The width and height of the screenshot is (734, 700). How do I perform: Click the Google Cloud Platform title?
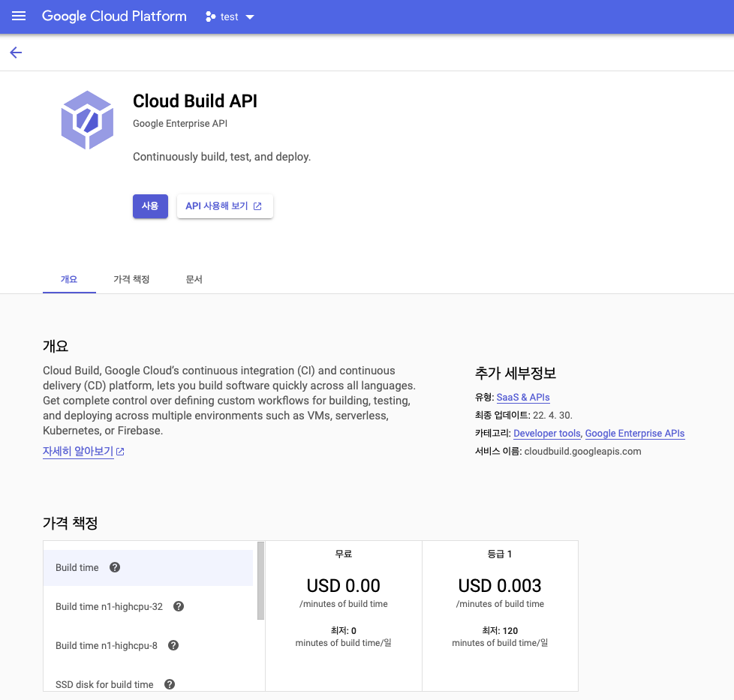[x=114, y=17]
